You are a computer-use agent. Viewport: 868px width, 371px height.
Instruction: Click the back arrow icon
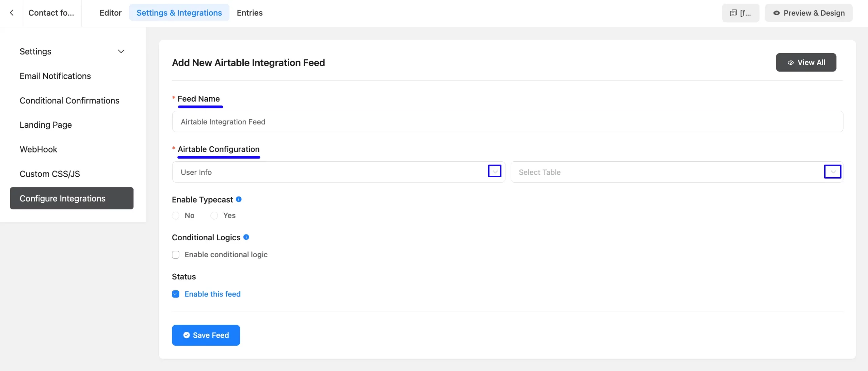pos(12,13)
